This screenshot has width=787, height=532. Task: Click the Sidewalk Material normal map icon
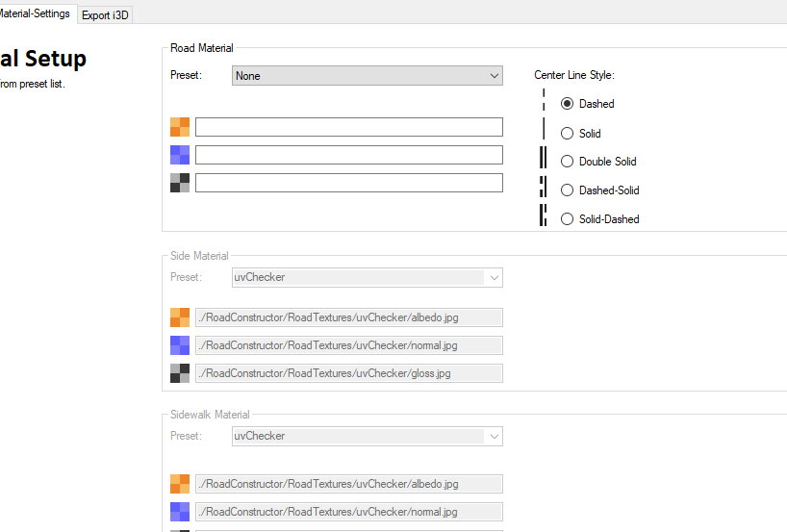180,512
